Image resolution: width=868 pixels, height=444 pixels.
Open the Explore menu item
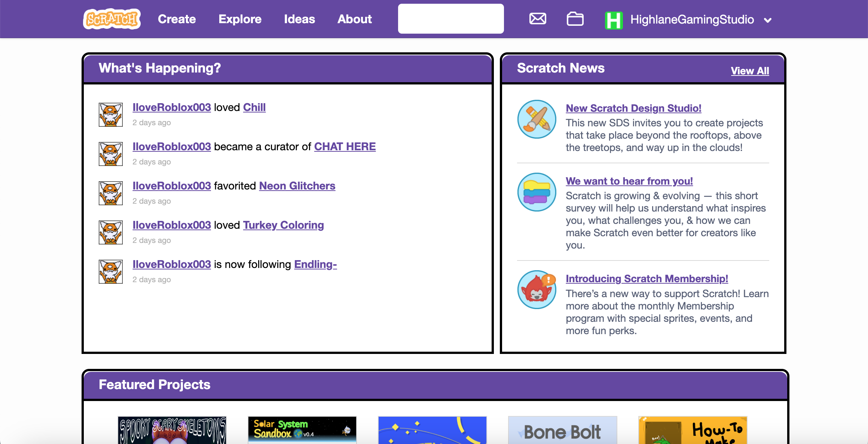tap(240, 19)
